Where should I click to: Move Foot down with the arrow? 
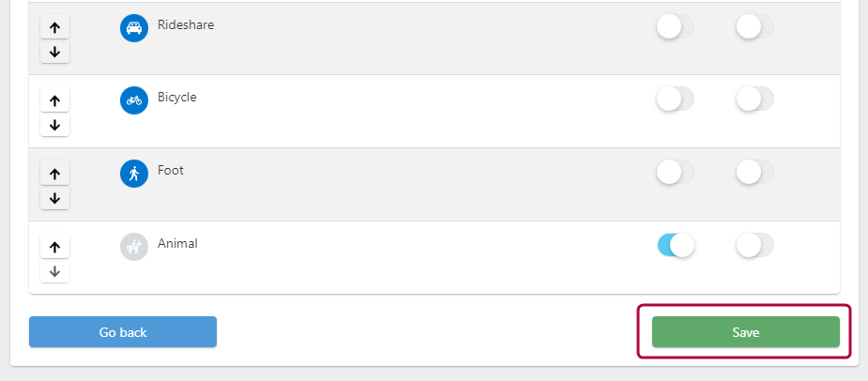54,198
